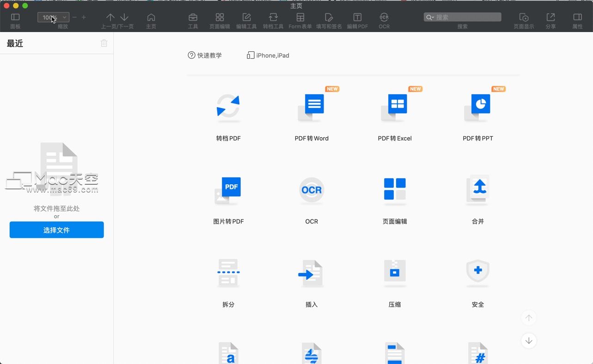Viewport: 593px width, 364px height.
Task: Click the 选择文件 button
Action: pos(56,230)
